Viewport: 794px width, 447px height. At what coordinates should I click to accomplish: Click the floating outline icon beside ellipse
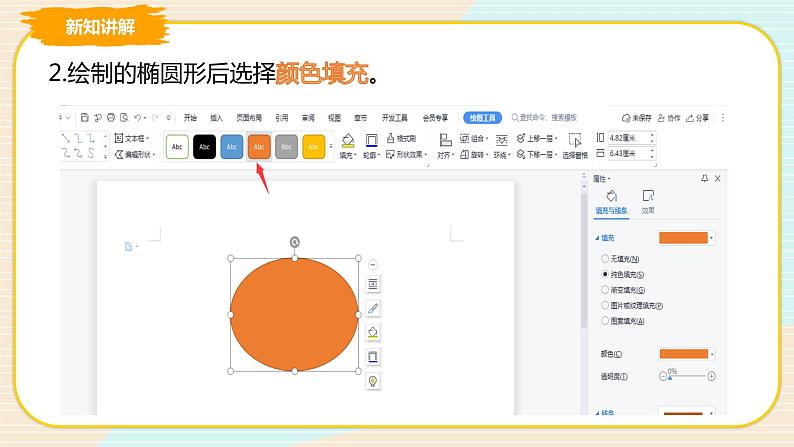point(373,357)
